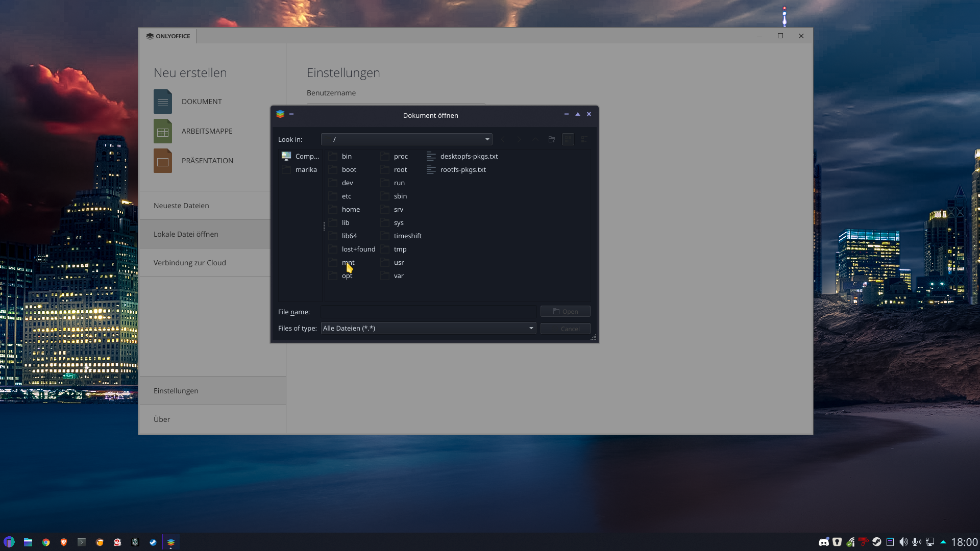Open ONLYOFFICE from the taskbar

coord(170,542)
